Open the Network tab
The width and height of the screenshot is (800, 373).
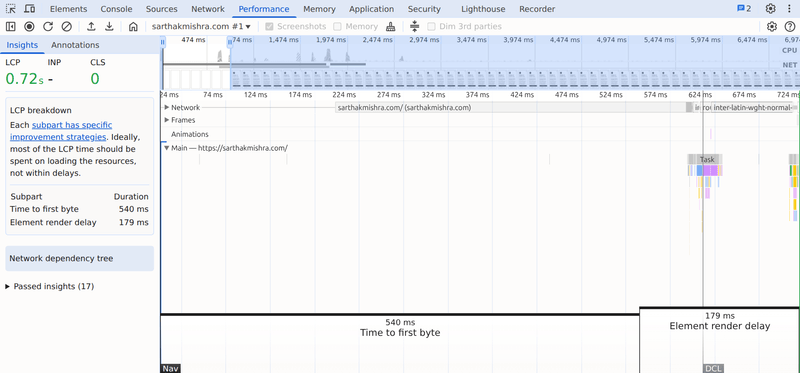pyautogui.click(x=208, y=9)
